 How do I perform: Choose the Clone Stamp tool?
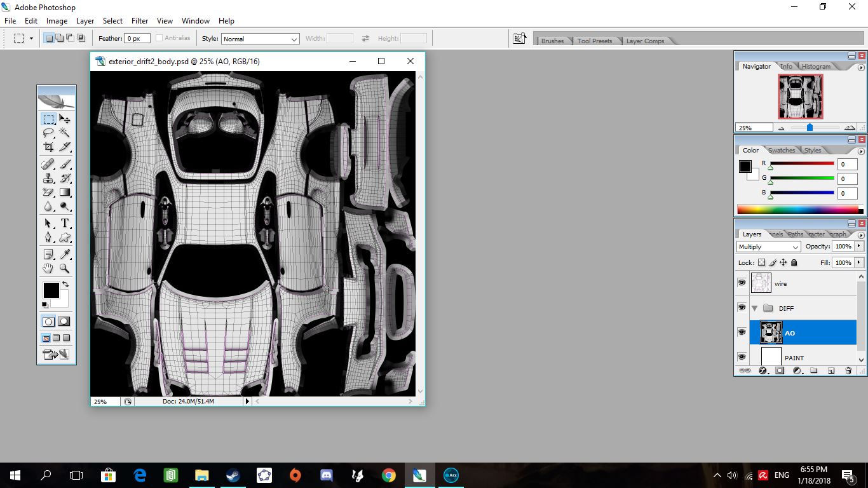tap(48, 178)
